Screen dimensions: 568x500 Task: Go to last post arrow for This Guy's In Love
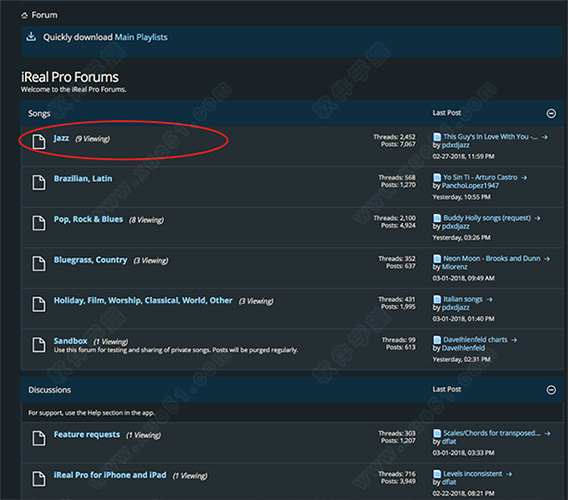(x=544, y=137)
